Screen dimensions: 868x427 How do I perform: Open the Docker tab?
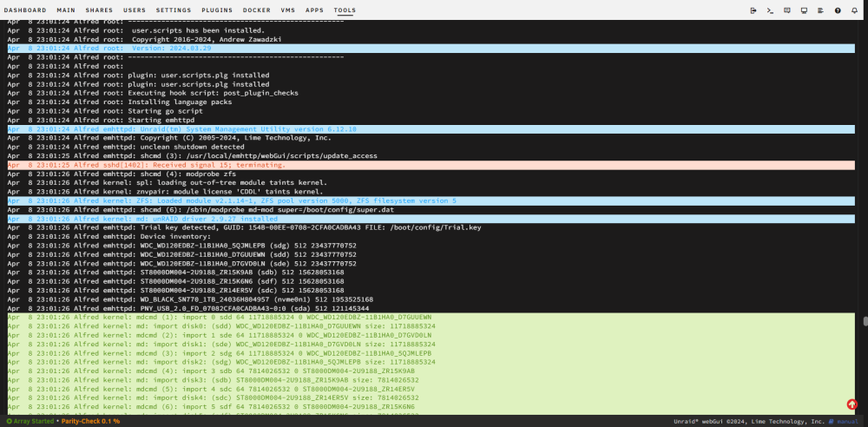257,10
